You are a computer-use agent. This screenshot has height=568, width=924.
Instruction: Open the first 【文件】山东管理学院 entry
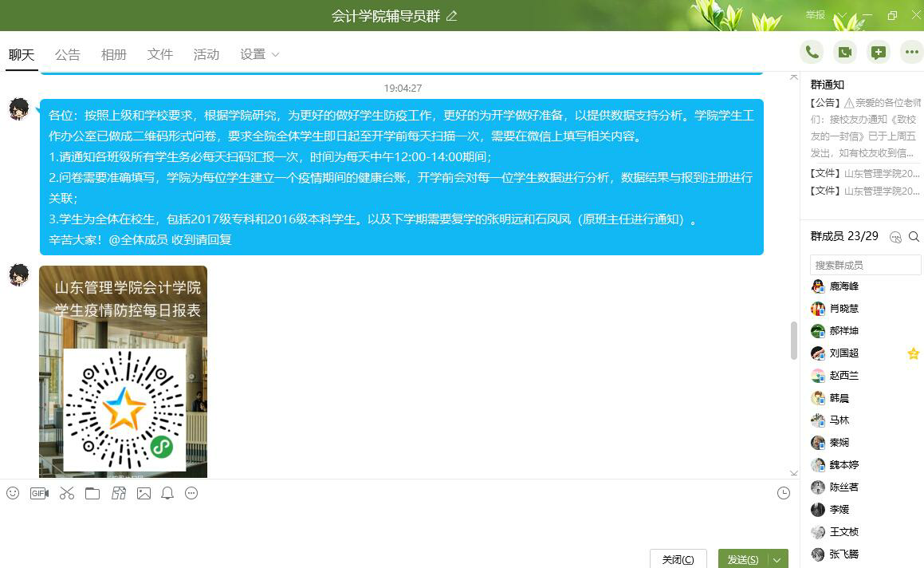click(864, 173)
